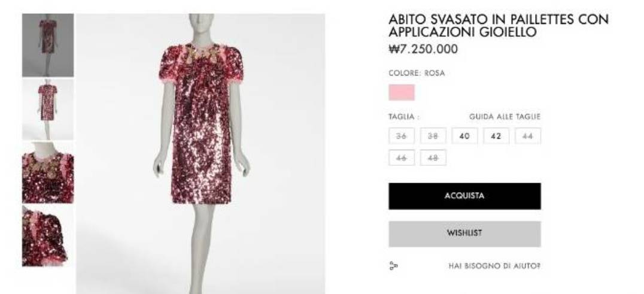This screenshot has height=294, width=644.
Task: Click the black Acquista button
Action: (464, 196)
